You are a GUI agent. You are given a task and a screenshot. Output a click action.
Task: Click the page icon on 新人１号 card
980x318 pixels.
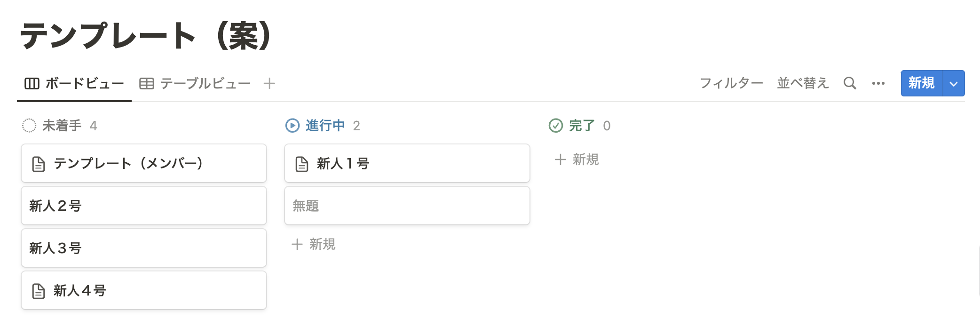[302, 164]
